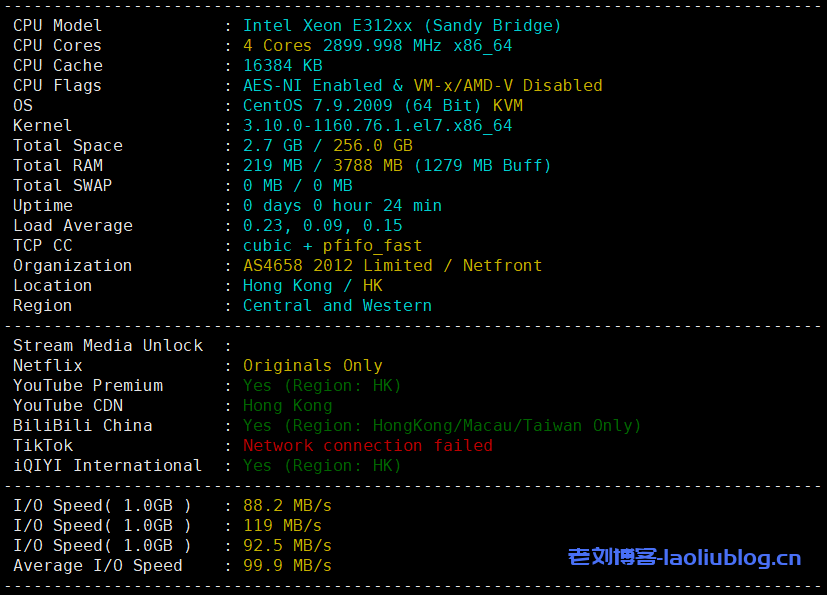Click the Load Average values
The width and height of the screenshot is (827, 595).
(322, 226)
